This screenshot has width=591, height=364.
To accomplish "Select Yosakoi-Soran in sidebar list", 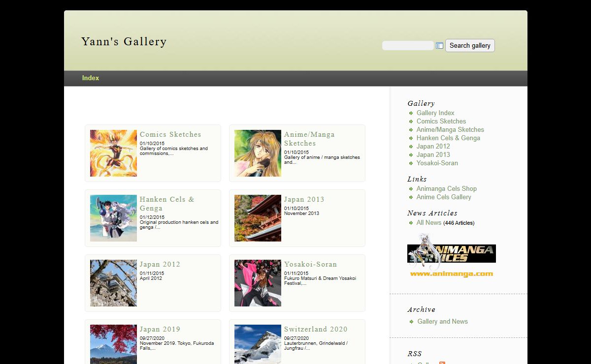I will click(437, 163).
